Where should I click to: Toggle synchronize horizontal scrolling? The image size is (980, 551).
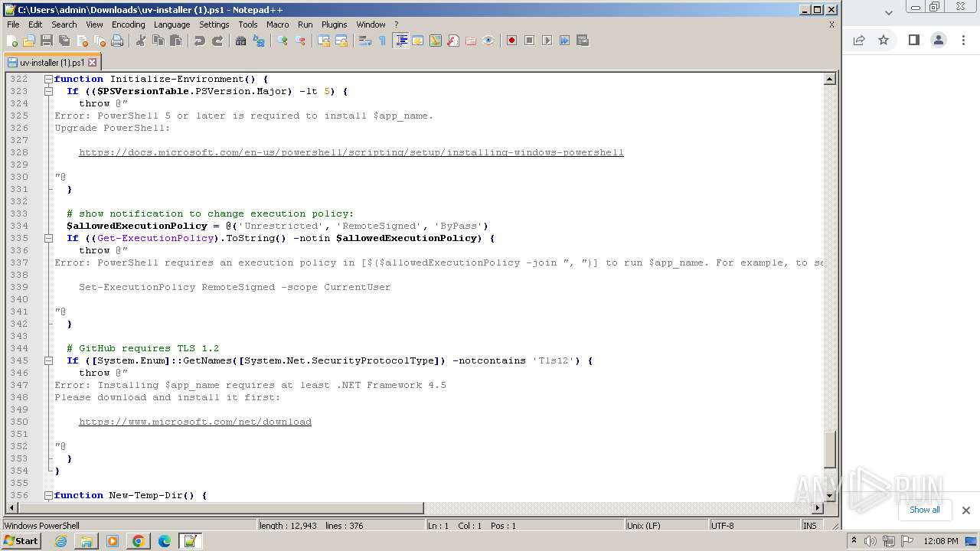tap(341, 41)
